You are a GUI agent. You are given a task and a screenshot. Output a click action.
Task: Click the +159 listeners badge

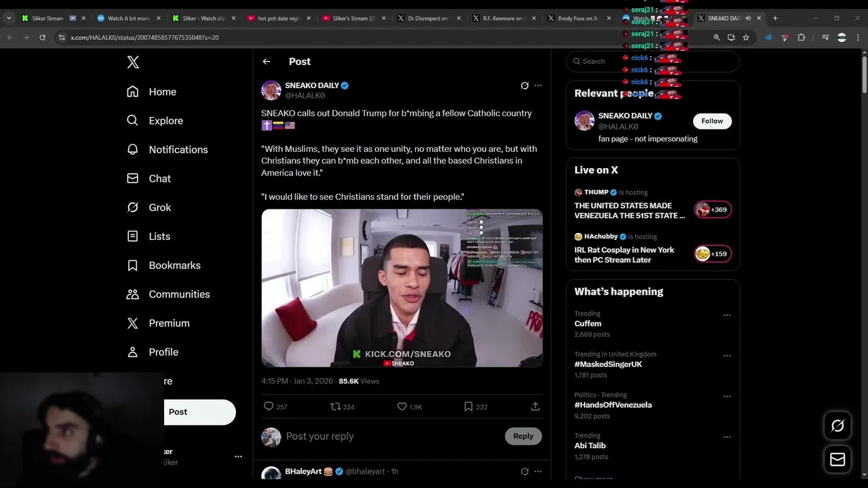(x=713, y=254)
